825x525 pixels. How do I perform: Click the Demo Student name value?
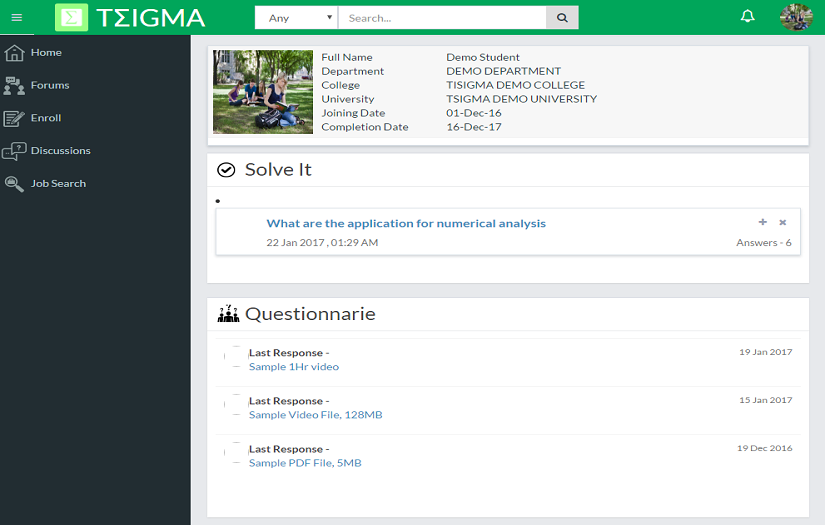pyautogui.click(x=483, y=57)
